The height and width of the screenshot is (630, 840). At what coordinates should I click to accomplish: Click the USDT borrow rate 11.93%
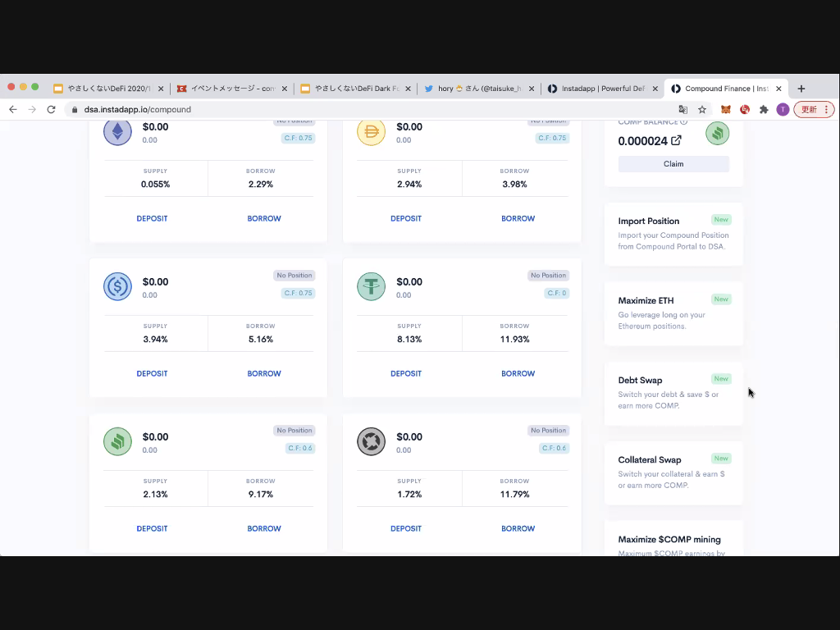pos(515,339)
